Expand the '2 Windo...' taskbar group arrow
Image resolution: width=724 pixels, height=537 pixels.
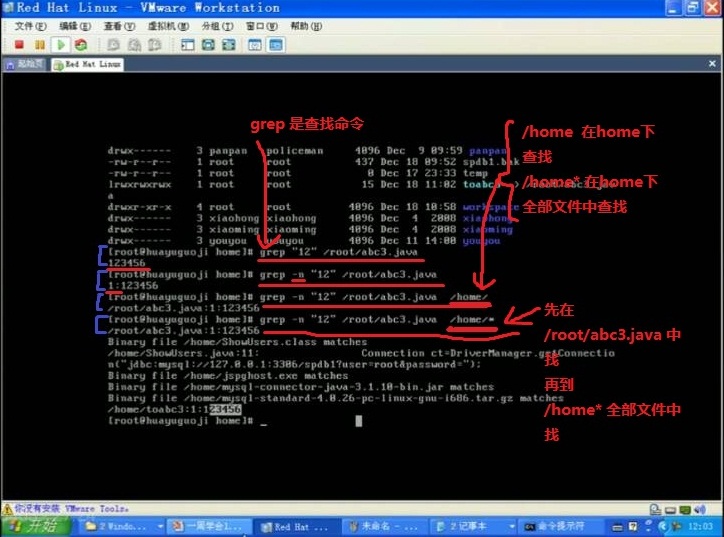160,526
